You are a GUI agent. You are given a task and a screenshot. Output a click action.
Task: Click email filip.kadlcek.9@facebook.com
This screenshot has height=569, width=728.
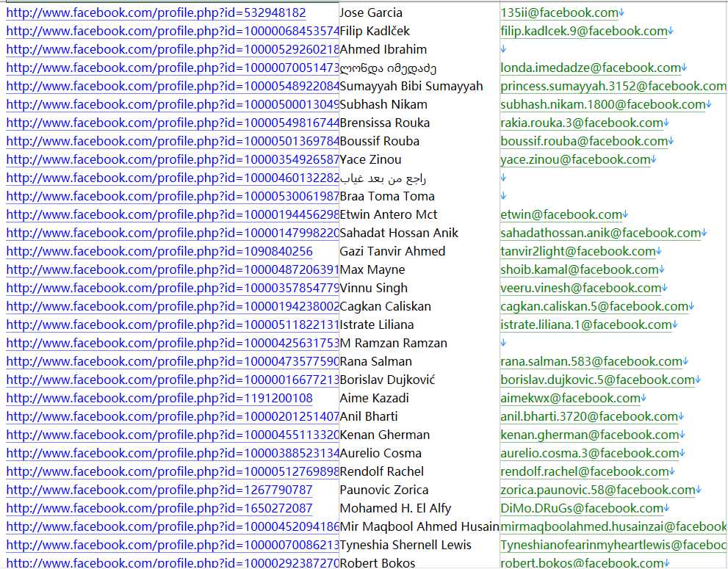[x=583, y=31]
